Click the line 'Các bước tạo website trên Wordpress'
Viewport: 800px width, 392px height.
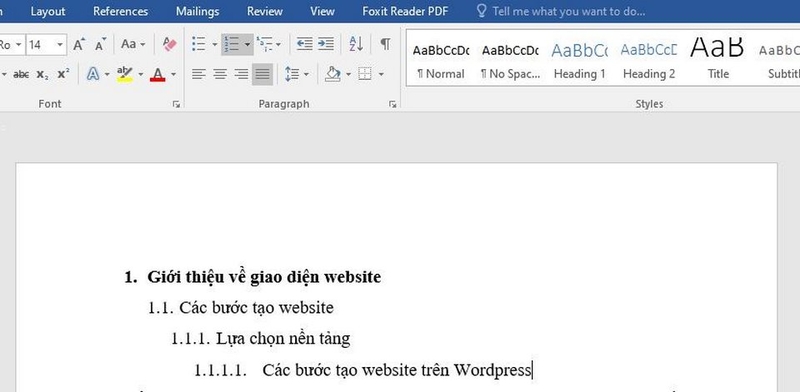pos(397,370)
